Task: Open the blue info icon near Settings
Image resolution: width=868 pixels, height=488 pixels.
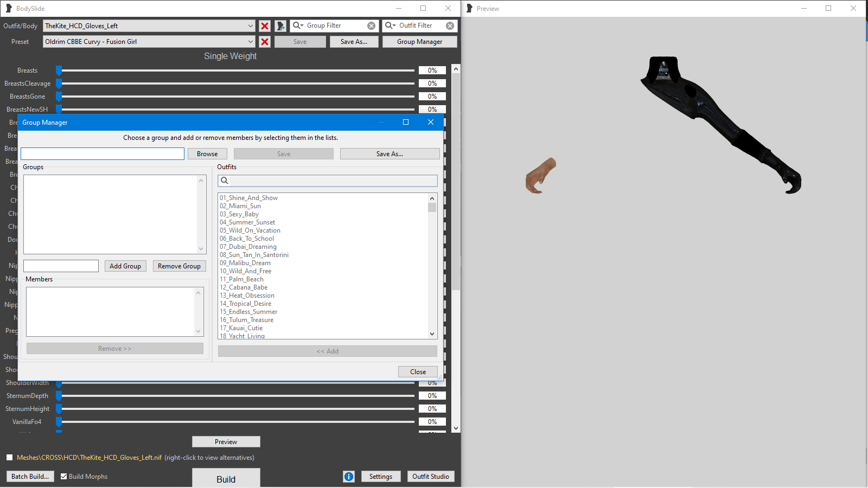Action: coord(349,477)
